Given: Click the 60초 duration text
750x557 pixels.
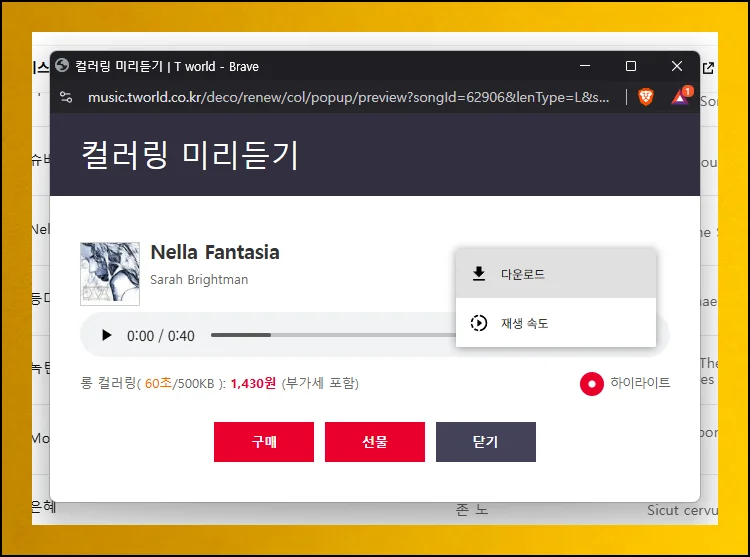Looking at the screenshot, I should [x=158, y=383].
